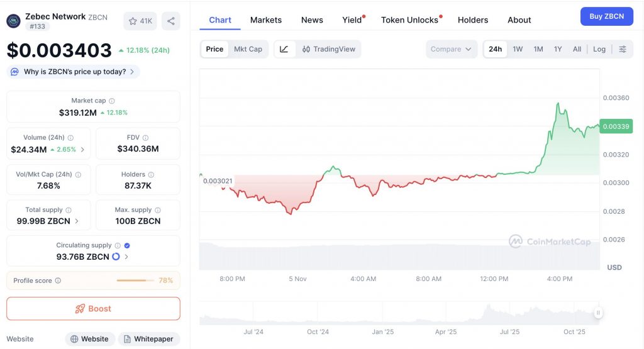644x349 pixels.
Task: Select the 1Y time range
Action: 558,49
